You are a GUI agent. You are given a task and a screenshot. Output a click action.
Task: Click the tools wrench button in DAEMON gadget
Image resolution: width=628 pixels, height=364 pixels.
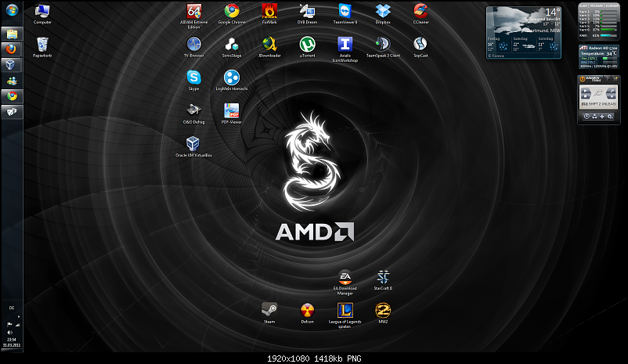click(x=612, y=91)
